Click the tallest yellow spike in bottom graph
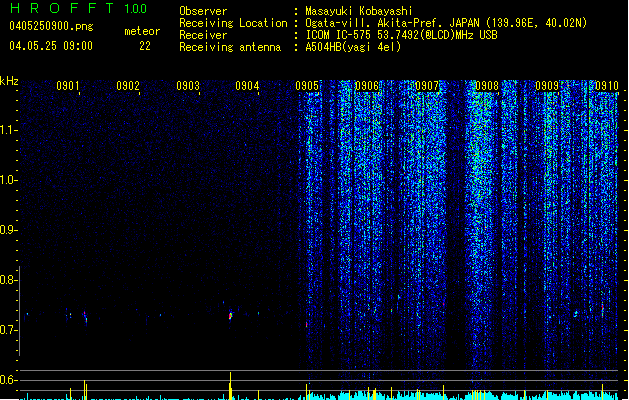Image resolution: width=629 pixels, height=400 pixels. tap(230, 386)
